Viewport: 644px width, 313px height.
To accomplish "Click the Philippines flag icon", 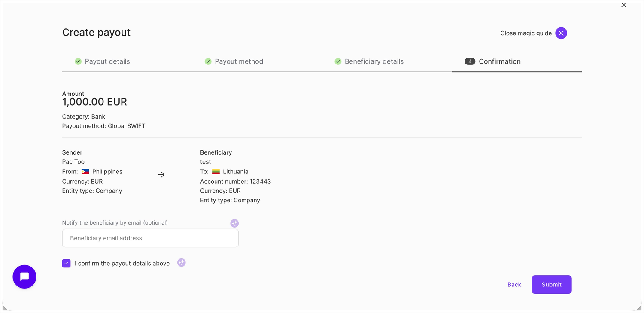I will coord(85,172).
